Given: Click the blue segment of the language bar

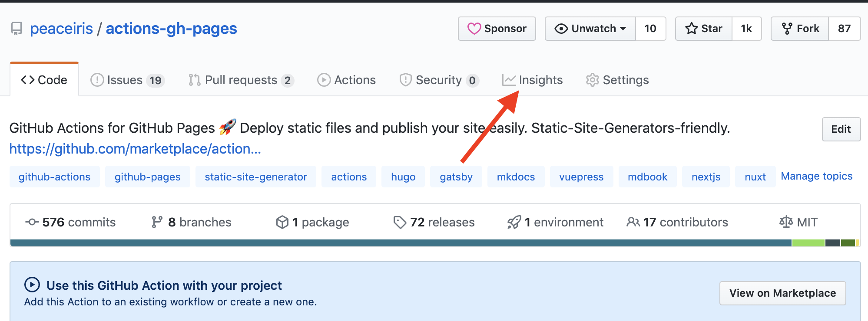Looking at the screenshot, I should 401,243.
